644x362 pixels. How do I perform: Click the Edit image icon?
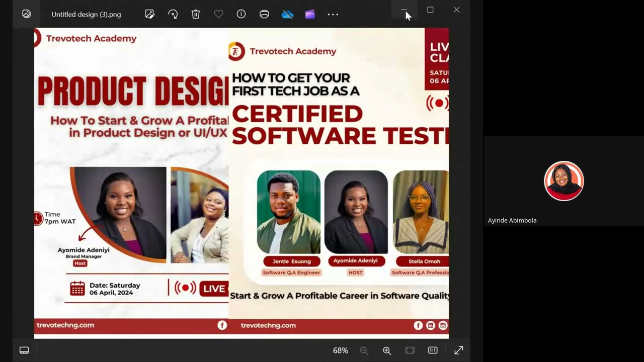coord(149,14)
